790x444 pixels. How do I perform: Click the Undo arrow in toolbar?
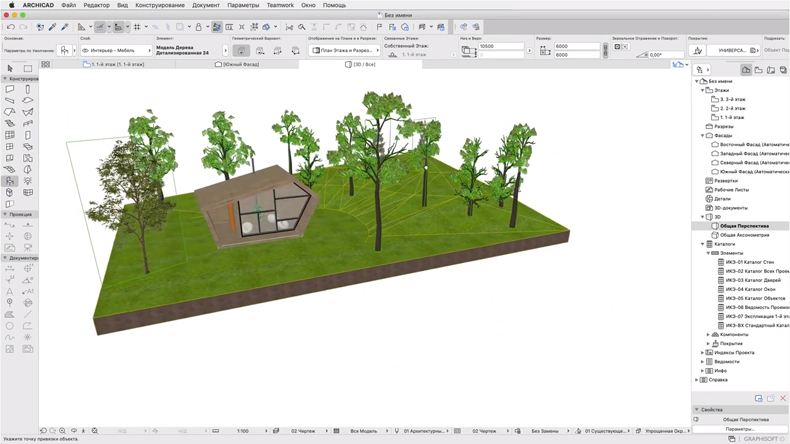(x=11, y=27)
